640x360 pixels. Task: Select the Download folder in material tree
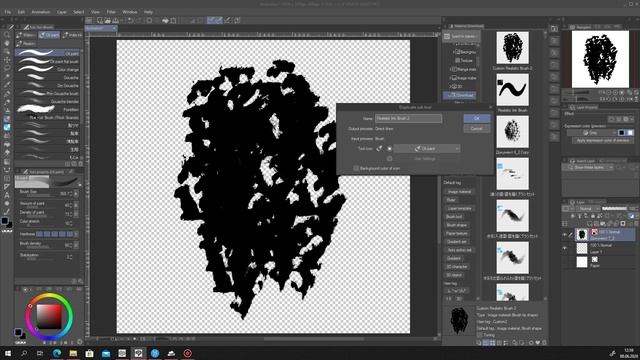click(460, 95)
